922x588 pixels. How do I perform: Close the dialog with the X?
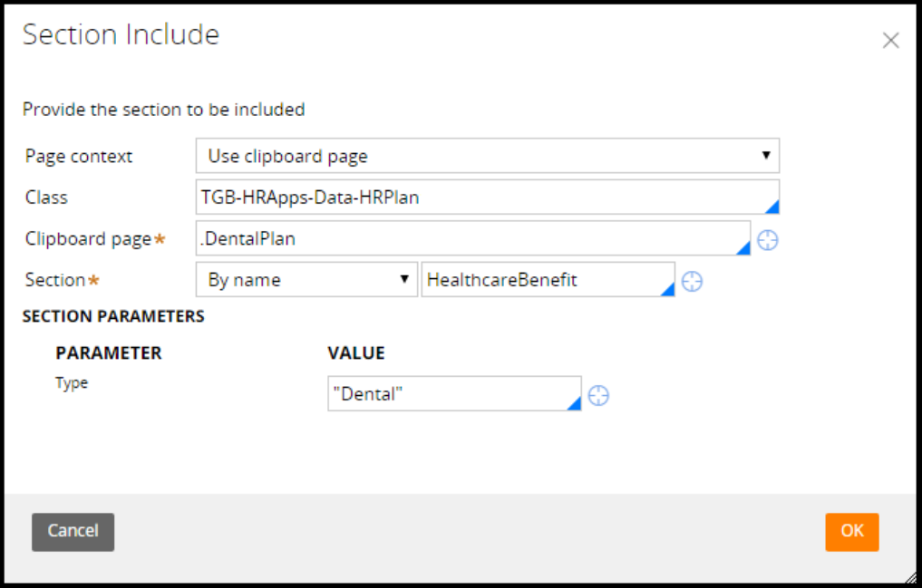point(891,41)
